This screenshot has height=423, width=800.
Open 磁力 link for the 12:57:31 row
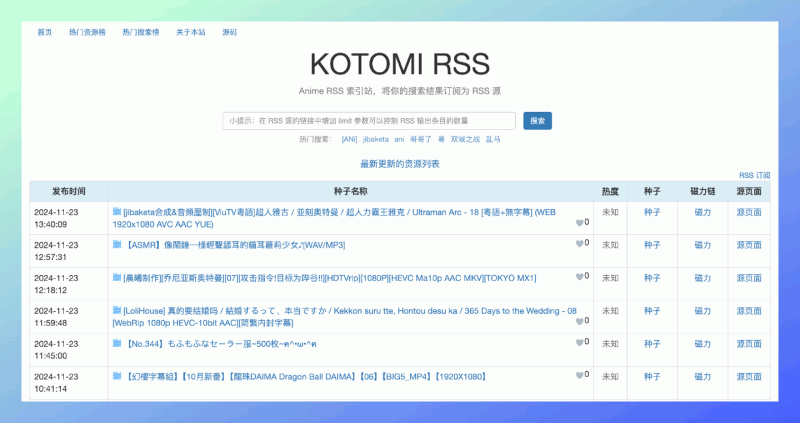coord(703,245)
